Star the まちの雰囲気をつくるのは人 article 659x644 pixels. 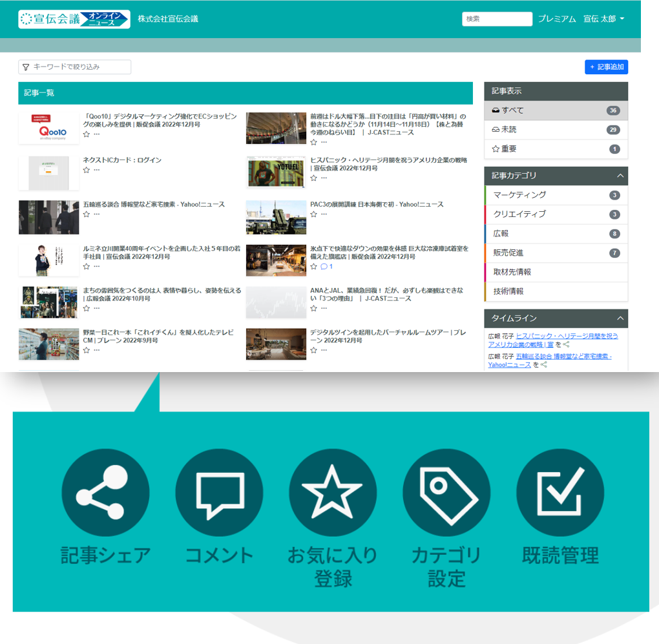[86, 308]
